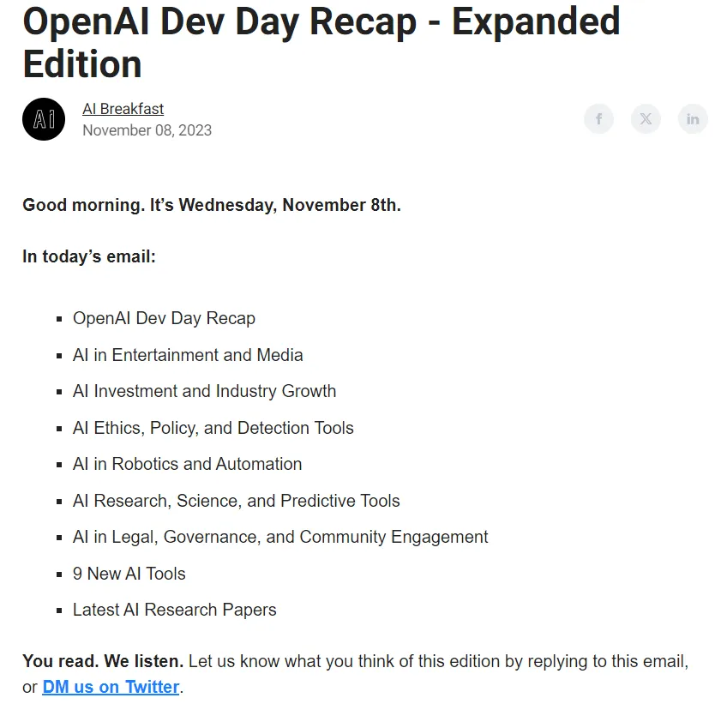Select AI Ethics, Policy, and Detection Tools item

pyautogui.click(x=213, y=428)
